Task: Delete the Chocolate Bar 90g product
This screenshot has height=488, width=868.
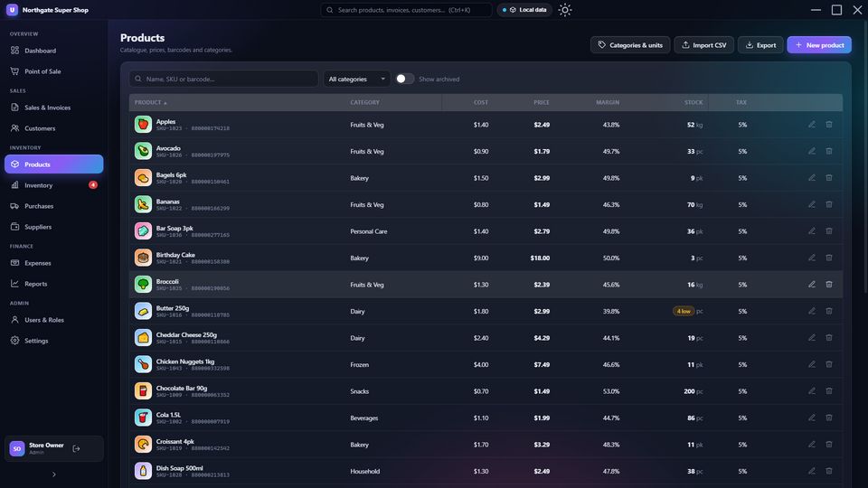Action: (x=829, y=390)
